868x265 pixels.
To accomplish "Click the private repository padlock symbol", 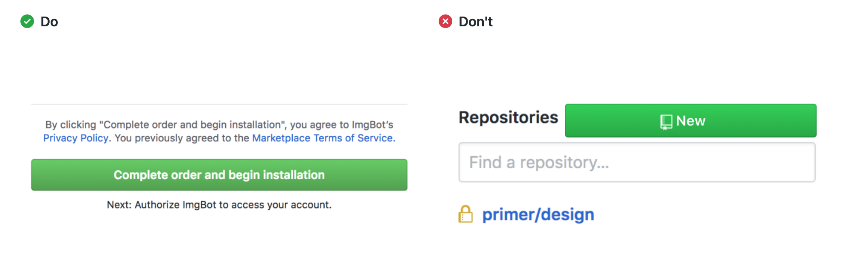I will click(x=466, y=214).
